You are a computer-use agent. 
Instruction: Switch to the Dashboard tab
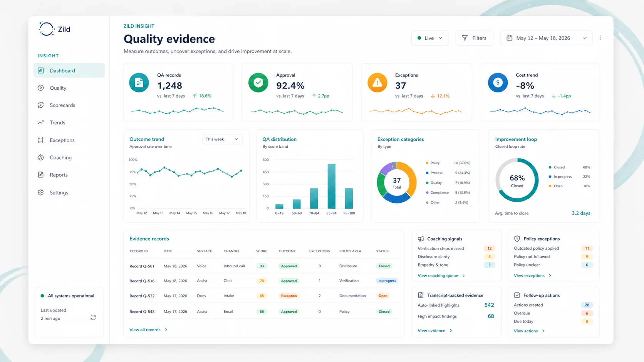tap(62, 70)
